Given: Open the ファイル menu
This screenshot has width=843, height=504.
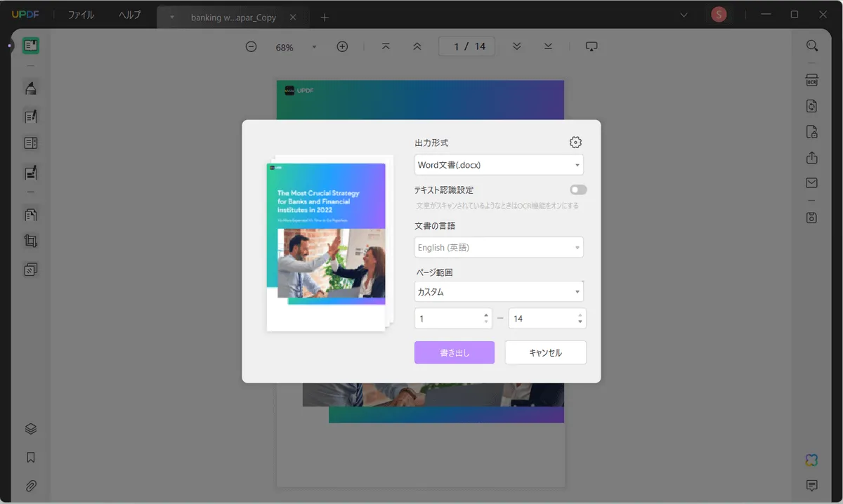Looking at the screenshot, I should 81,15.
